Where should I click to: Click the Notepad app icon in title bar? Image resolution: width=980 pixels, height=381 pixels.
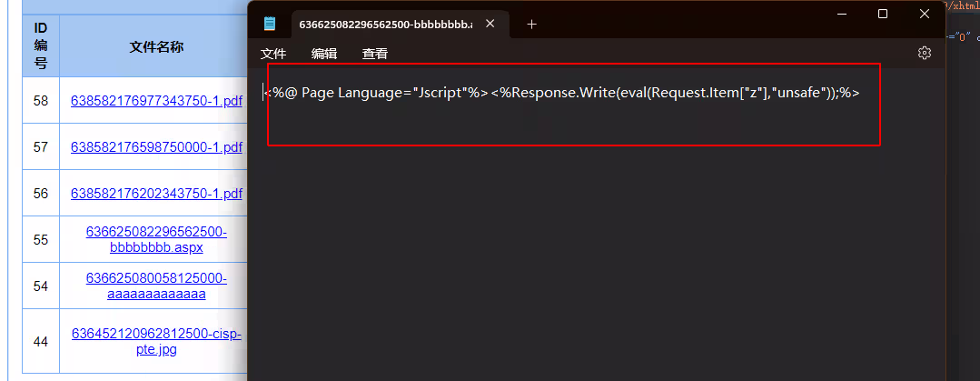[270, 24]
